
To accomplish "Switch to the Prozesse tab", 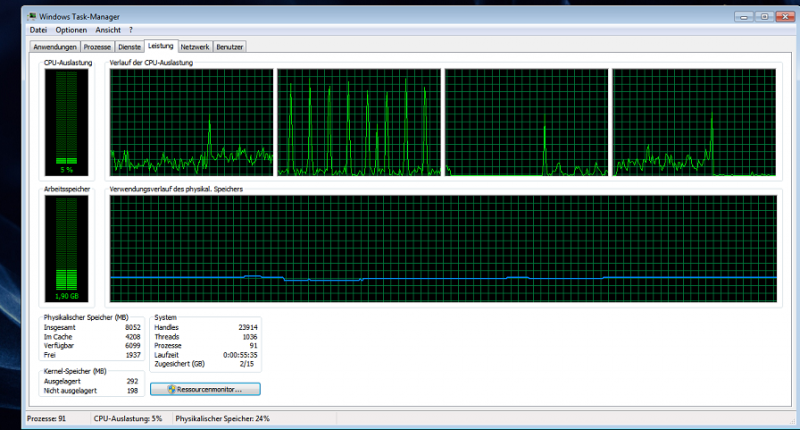I will click(97, 47).
